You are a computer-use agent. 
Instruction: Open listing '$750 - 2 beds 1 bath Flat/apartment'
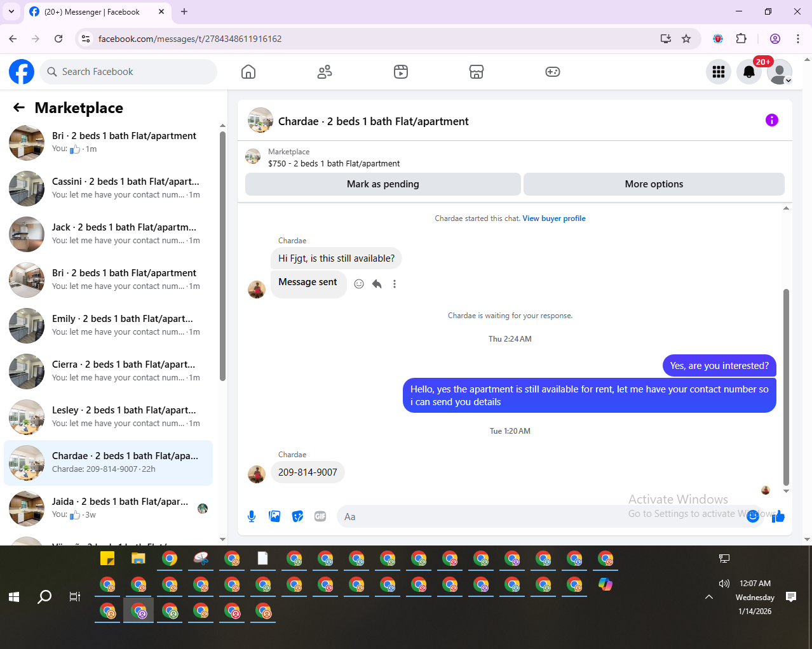tap(334, 163)
